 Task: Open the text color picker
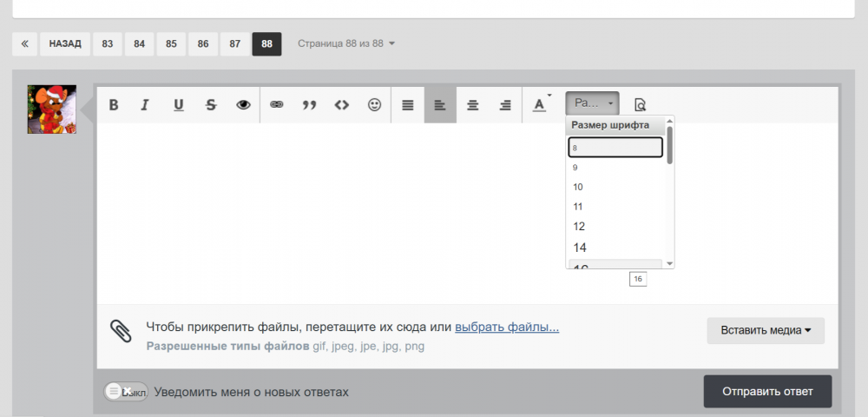[540, 104]
